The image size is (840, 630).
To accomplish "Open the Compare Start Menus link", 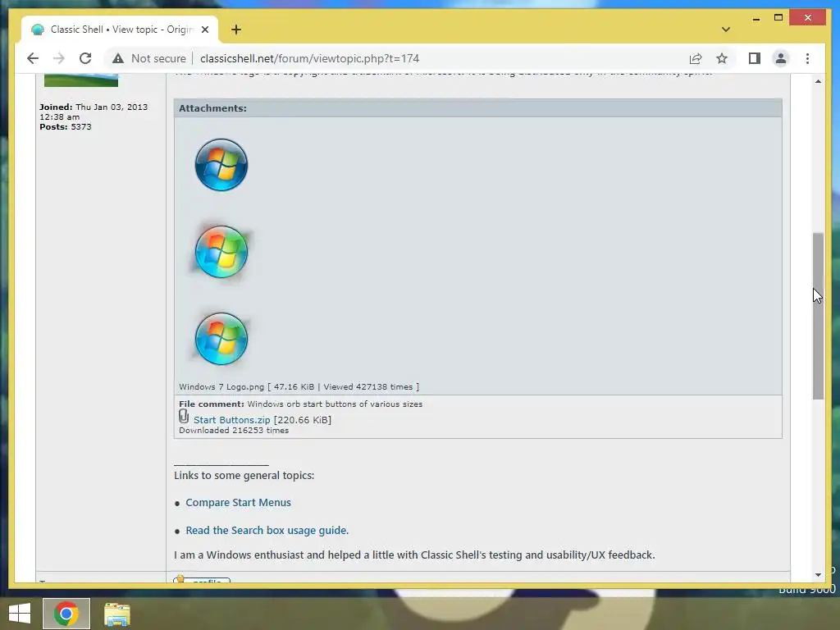I will (x=239, y=503).
